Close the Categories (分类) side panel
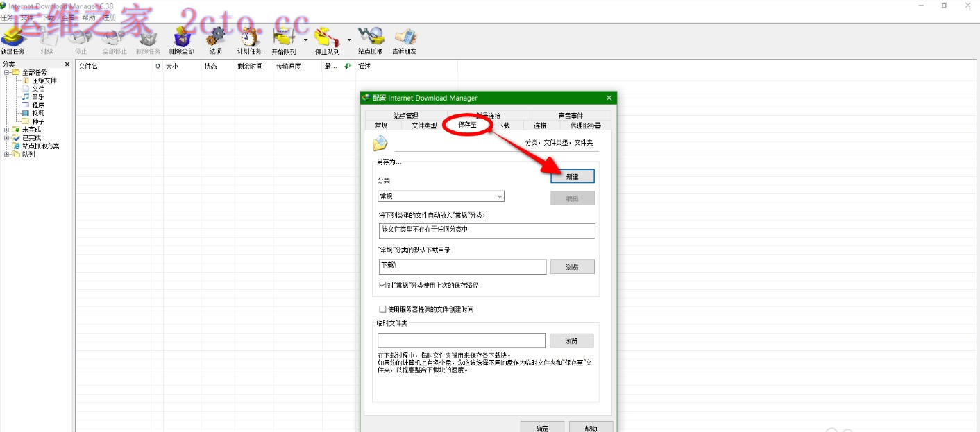The width and height of the screenshot is (980, 432). (67, 64)
